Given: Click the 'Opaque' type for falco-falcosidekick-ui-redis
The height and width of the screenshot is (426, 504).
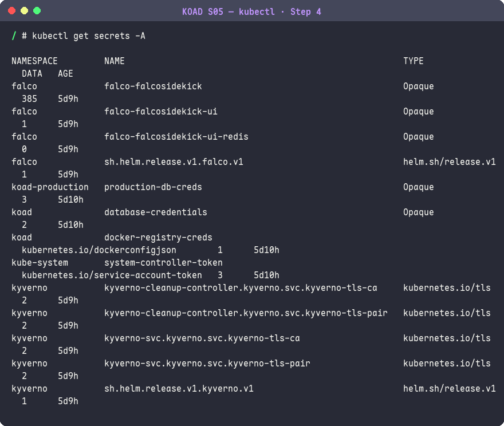Looking at the screenshot, I should pos(419,136).
